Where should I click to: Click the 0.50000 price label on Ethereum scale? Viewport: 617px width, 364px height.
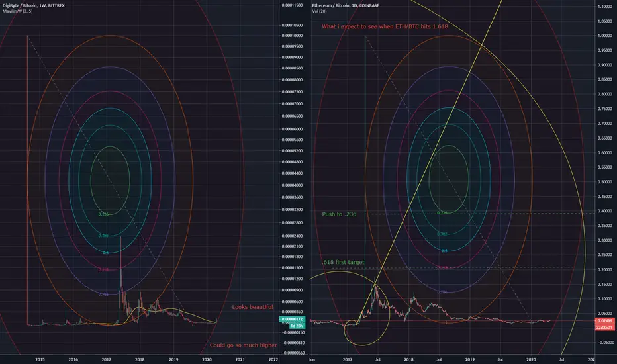(605, 182)
